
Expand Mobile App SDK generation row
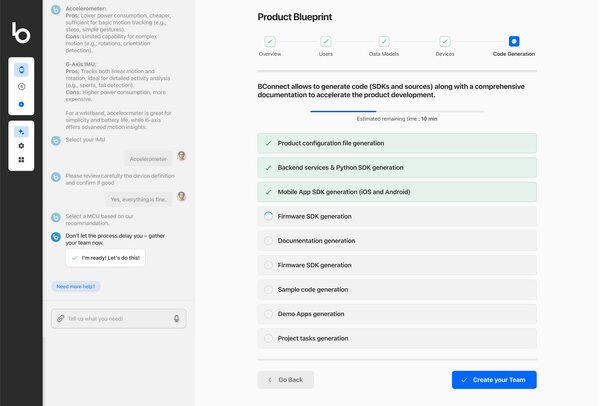[397, 191]
